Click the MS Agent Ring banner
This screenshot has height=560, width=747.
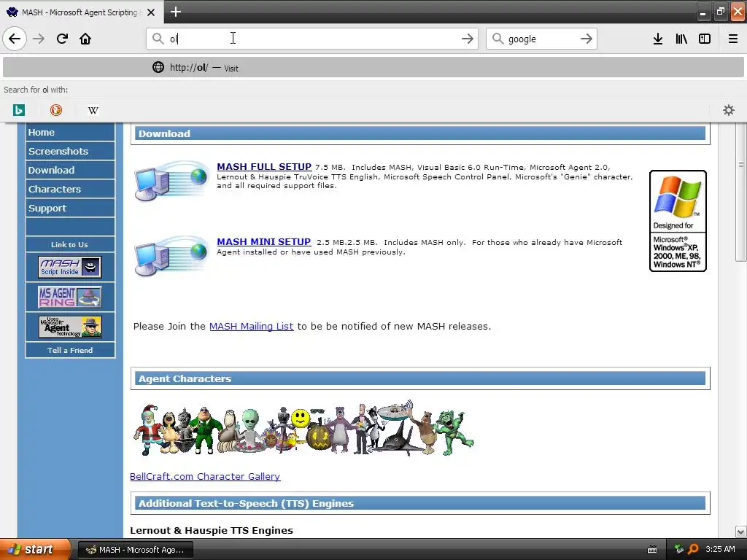[x=70, y=297]
